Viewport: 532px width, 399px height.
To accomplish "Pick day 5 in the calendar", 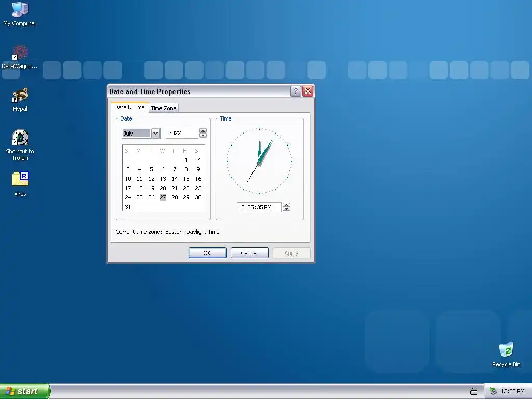I will (x=151, y=169).
